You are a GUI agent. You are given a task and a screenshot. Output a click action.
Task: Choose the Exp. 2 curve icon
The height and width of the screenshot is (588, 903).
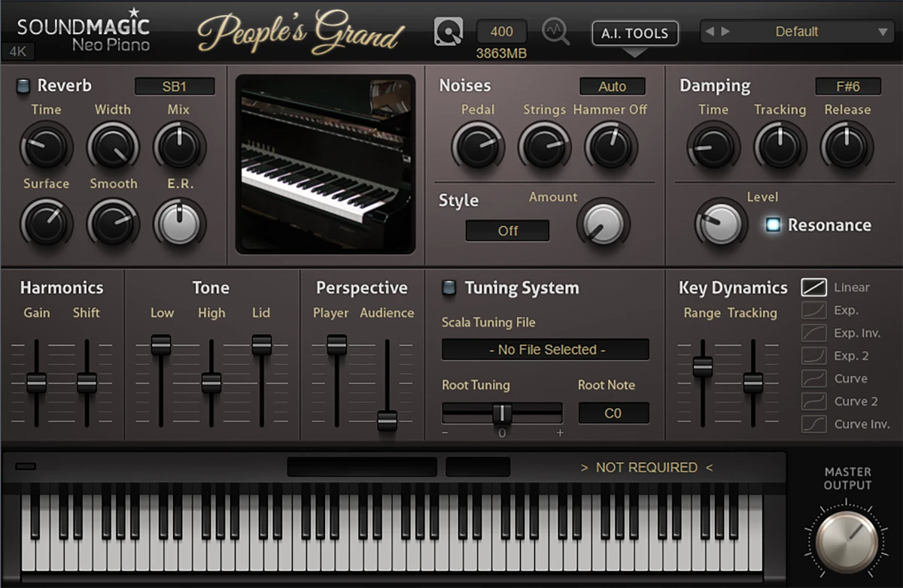[x=814, y=356]
